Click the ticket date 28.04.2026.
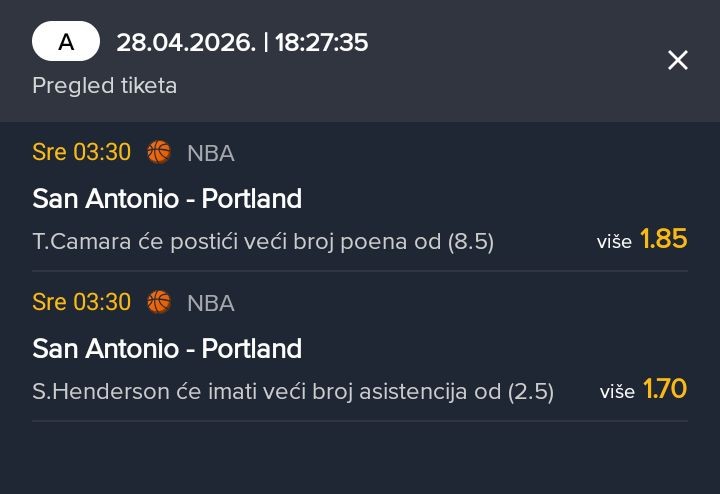Viewport: 720px width, 494px height. (185, 42)
